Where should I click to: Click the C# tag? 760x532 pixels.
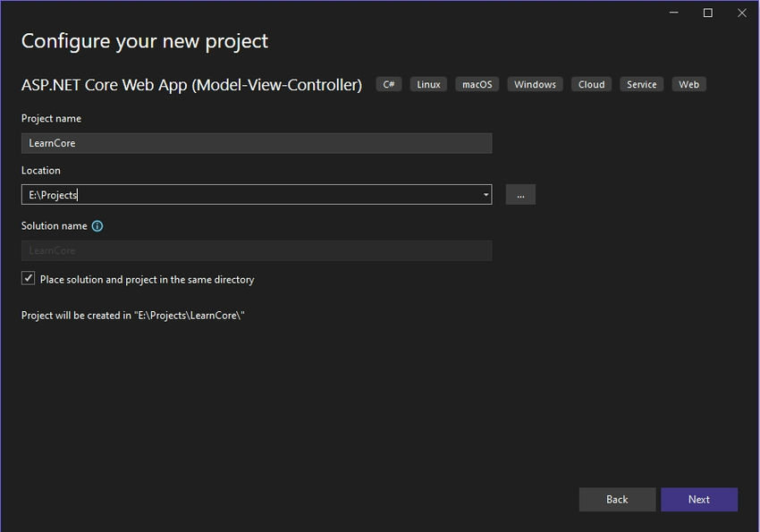(389, 84)
